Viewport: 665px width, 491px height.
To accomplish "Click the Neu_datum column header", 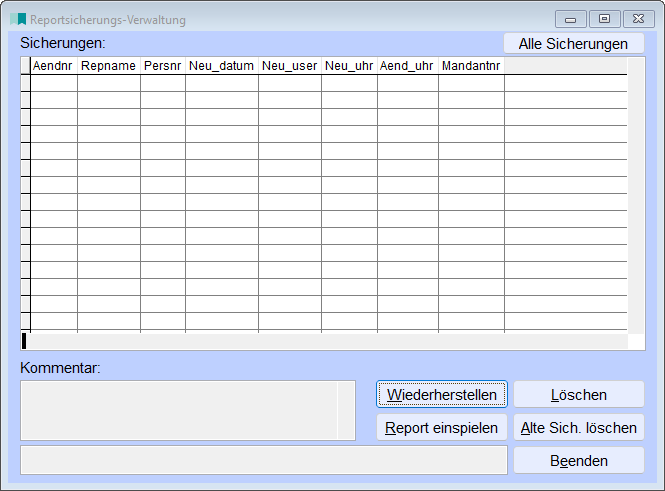I will pos(221,66).
